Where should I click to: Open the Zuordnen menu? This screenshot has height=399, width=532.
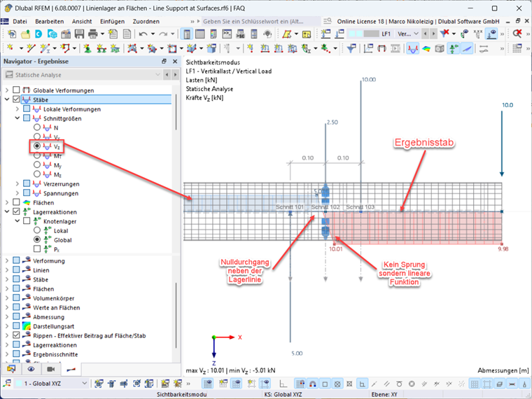(x=146, y=22)
